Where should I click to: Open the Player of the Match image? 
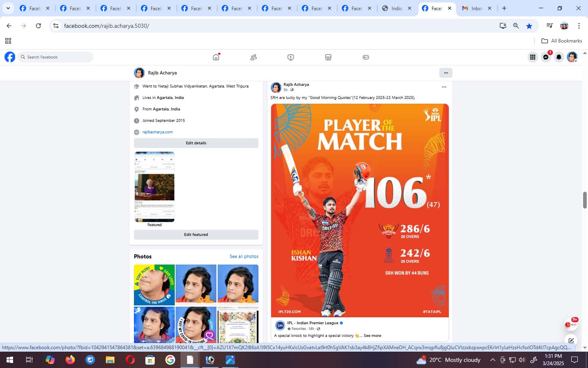(360, 210)
